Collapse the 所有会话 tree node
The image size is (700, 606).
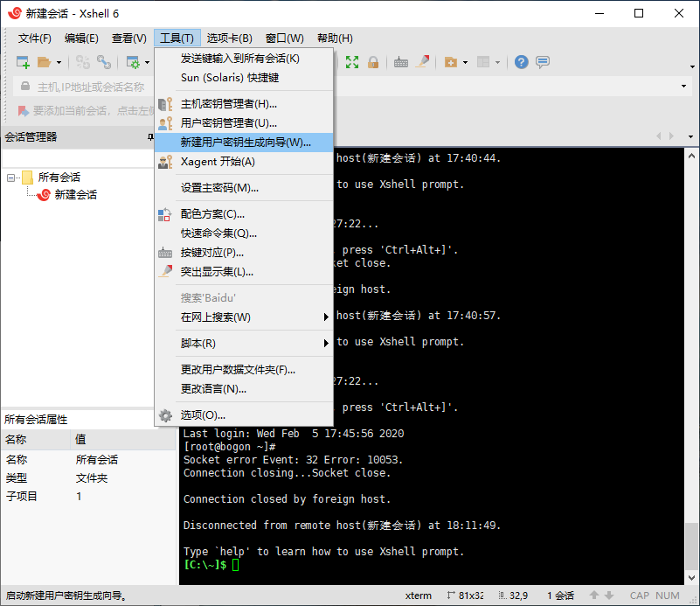[10, 178]
